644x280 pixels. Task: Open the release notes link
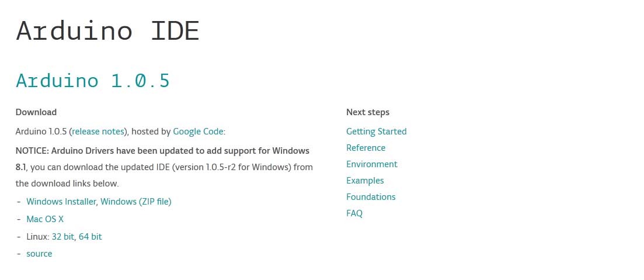[98, 132]
